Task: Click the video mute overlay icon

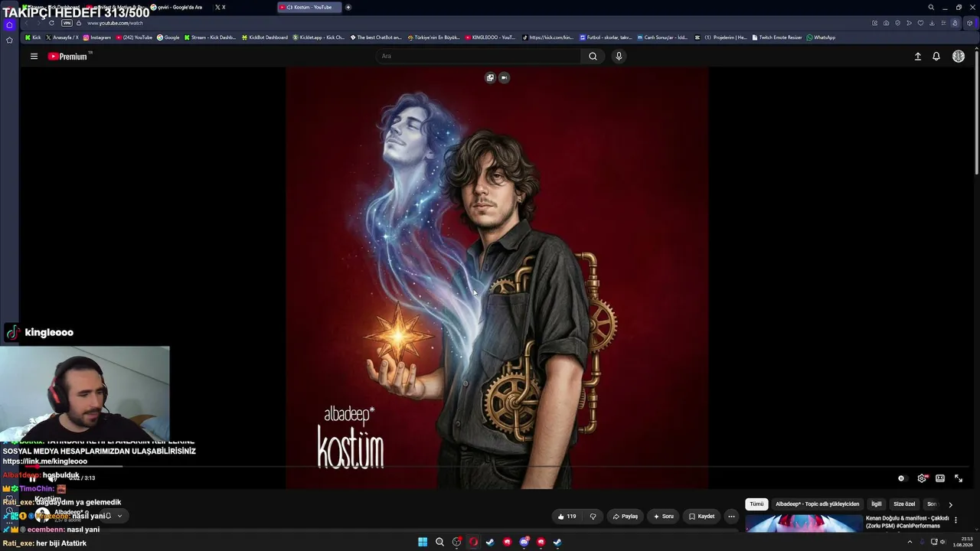Action: coord(504,77)
